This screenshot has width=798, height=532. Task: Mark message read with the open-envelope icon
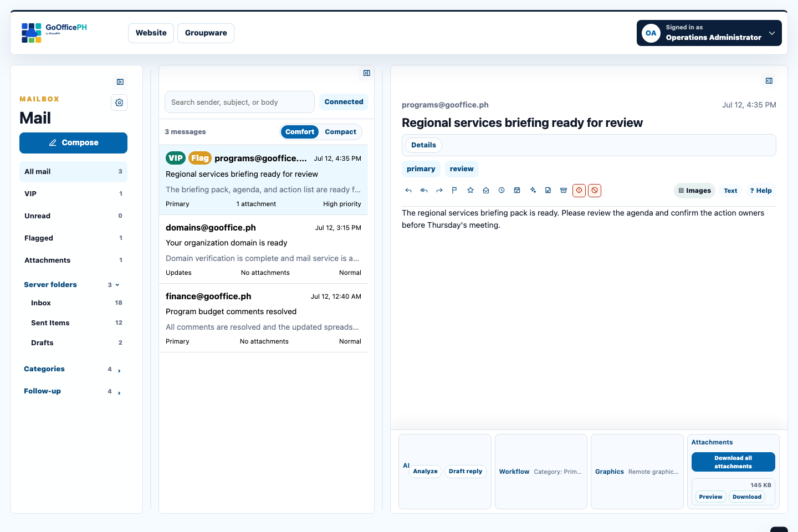(486, 191)
